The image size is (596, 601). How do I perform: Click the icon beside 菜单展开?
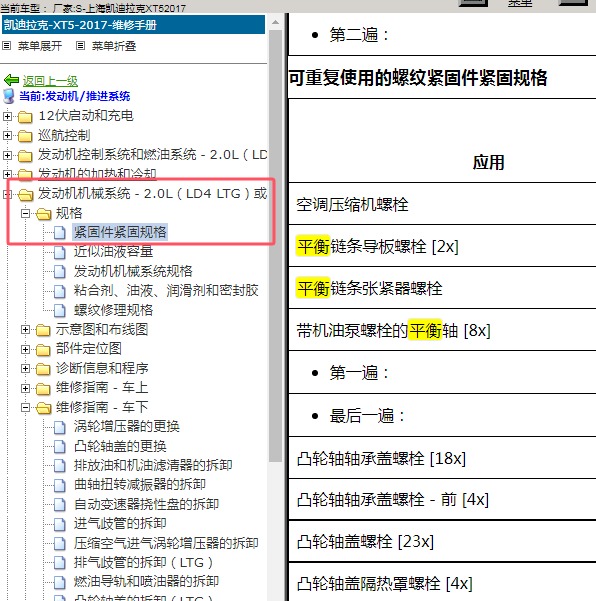[7, 46]
